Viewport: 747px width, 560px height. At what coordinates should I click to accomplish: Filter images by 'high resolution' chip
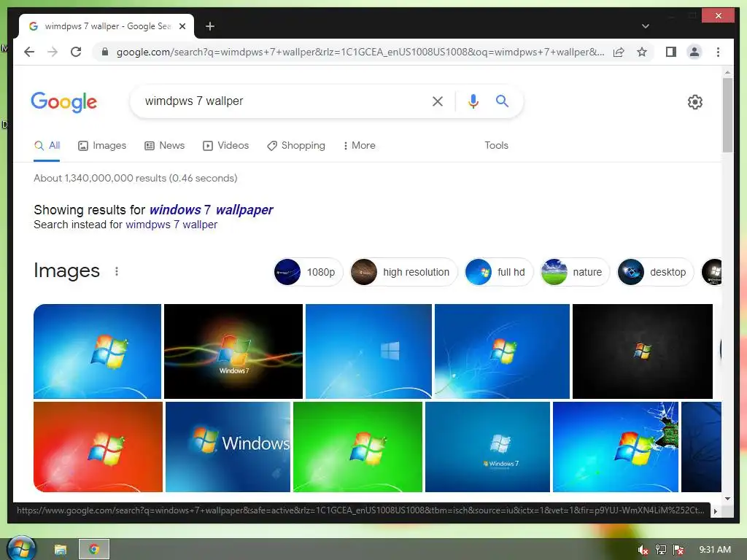pos(403,272)
